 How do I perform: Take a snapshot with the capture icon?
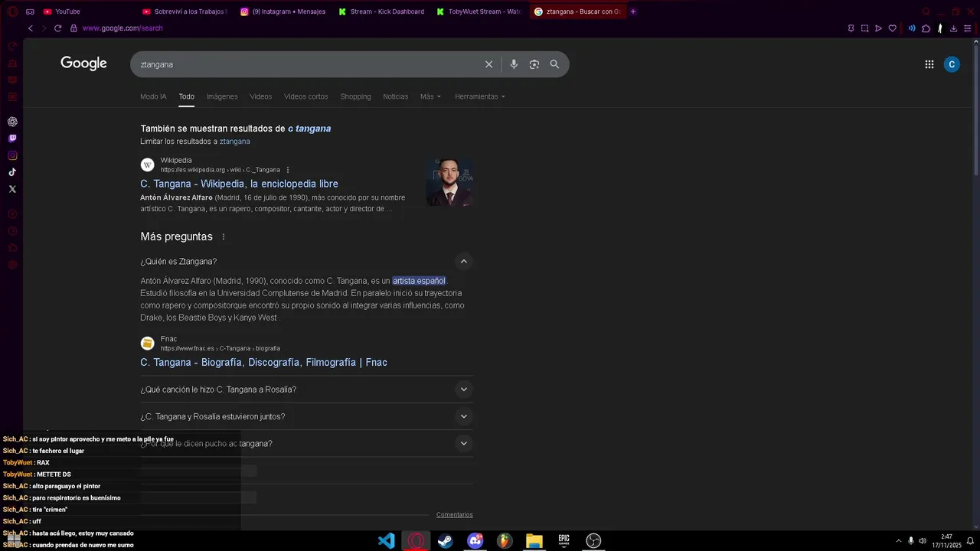coord(864,28)
